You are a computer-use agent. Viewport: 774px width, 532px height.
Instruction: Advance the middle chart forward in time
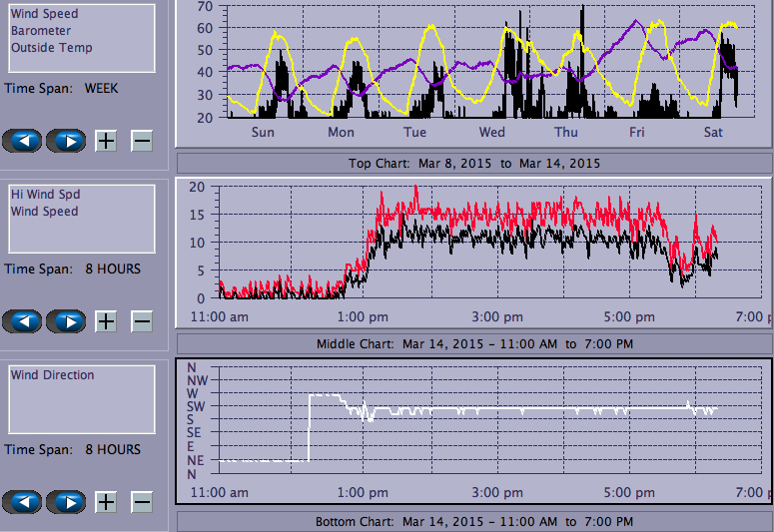coord(66,321)
